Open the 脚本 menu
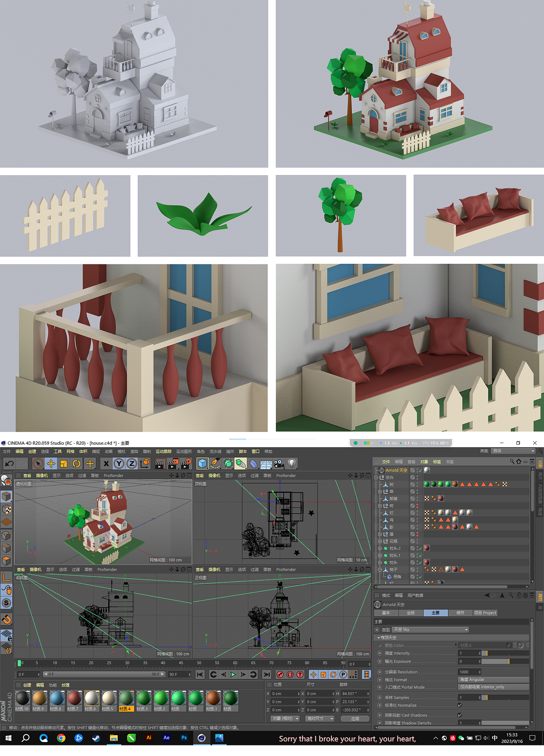This screenshot has width=544, height=756. 243,452
